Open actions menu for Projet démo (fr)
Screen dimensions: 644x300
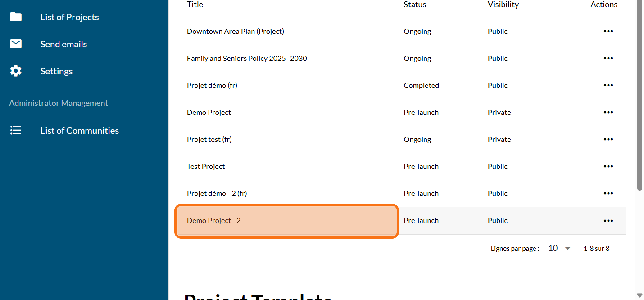608,85
